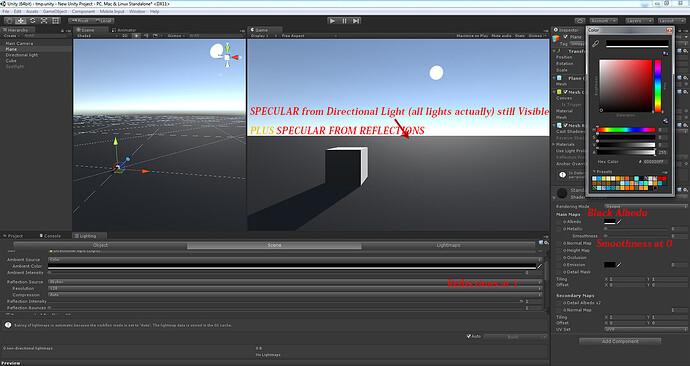Toggle the 2D scene view button
This screenshot has width=690, height=366.
(x=125, y=36)
